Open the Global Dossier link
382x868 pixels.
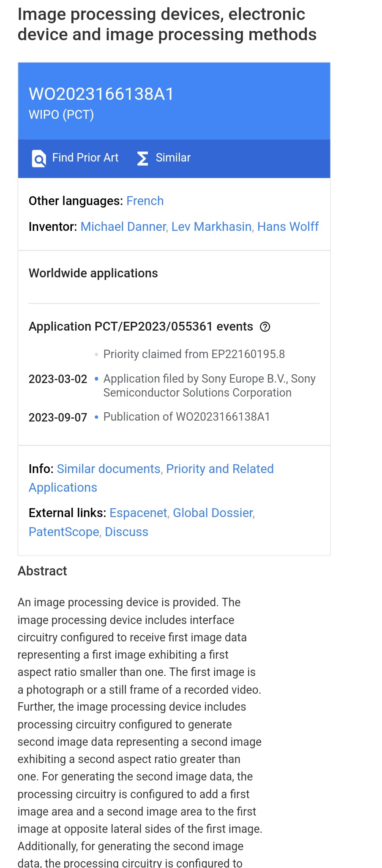coord(213,513)
